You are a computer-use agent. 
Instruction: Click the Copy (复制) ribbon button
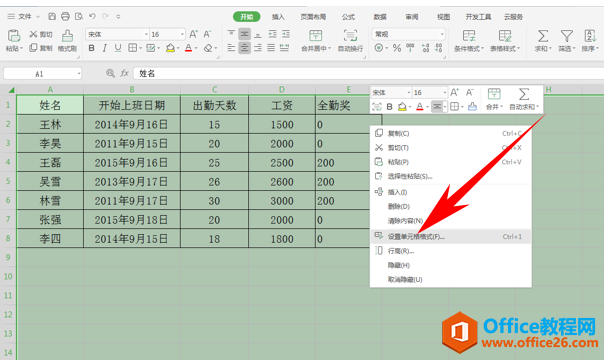click(41, 48)
